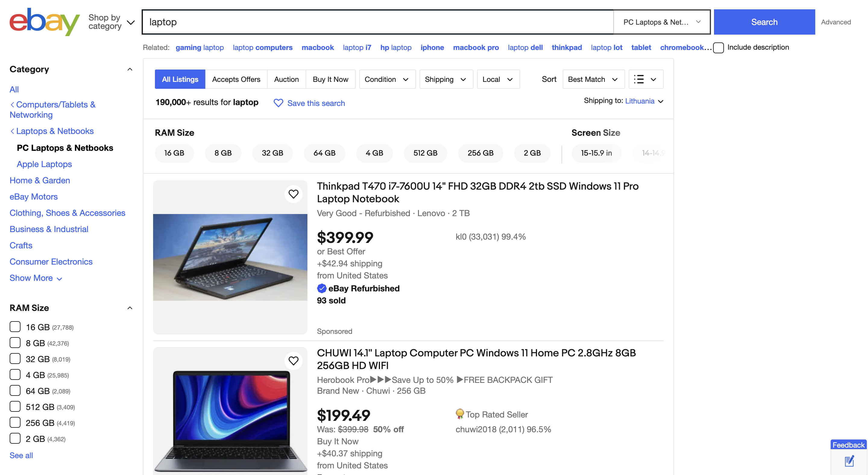Collapse the RAM Size sidebar section
The image size is (868, 475).
130,308
